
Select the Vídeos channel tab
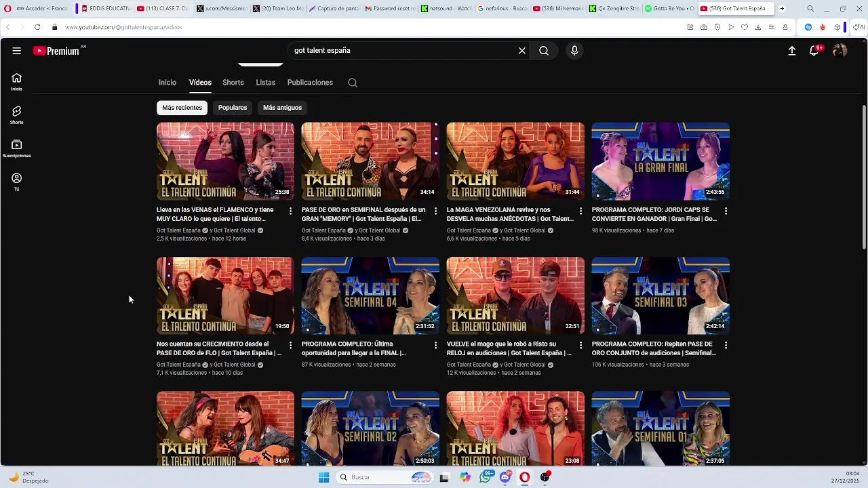click(x=200, y=83)
